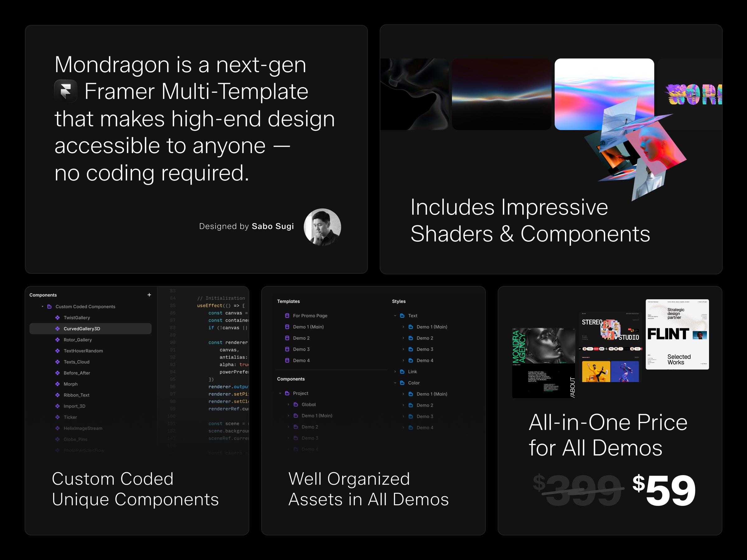Click the Texts_Cloud component icon
747x560 pixels.
pyautogui.click(x=57, y=362)
